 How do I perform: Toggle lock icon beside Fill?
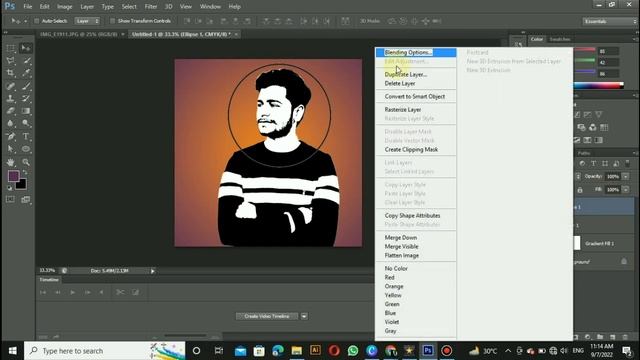tap(580, 190)
